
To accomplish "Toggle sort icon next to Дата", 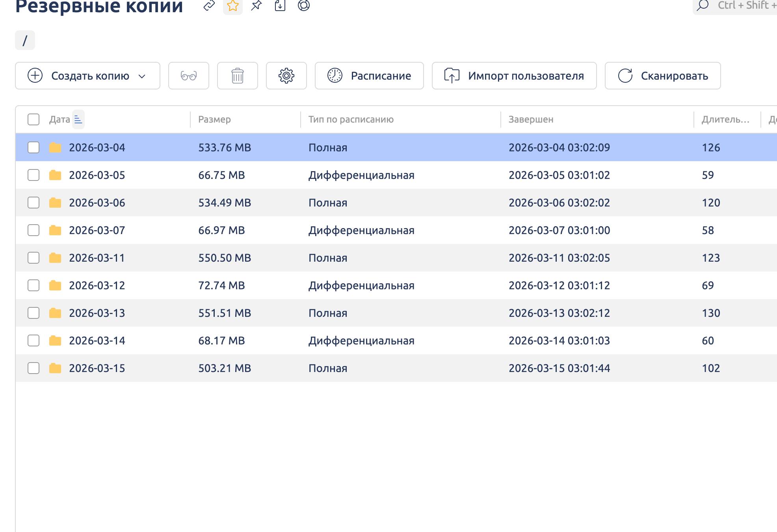I will tap(78, 119).
